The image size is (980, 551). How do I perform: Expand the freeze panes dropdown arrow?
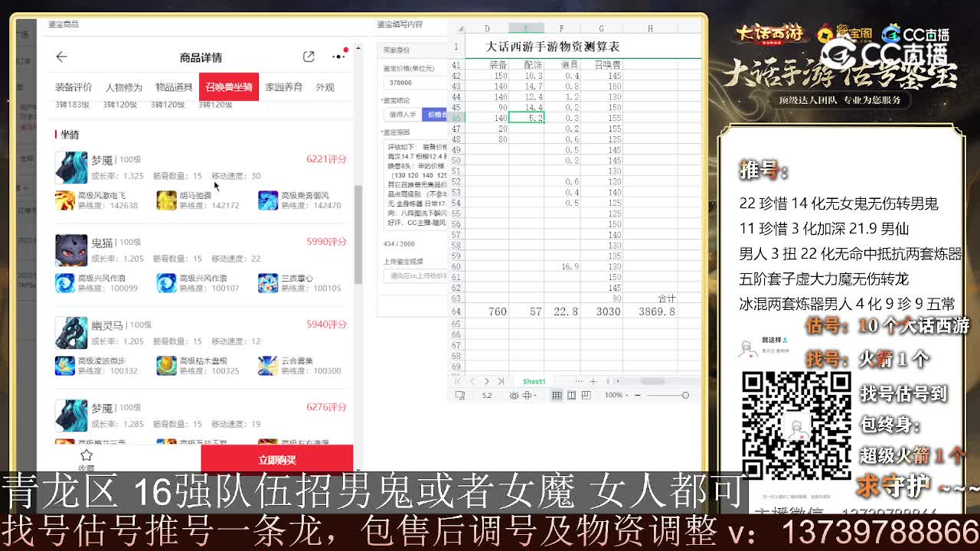[x=536, y=396]
